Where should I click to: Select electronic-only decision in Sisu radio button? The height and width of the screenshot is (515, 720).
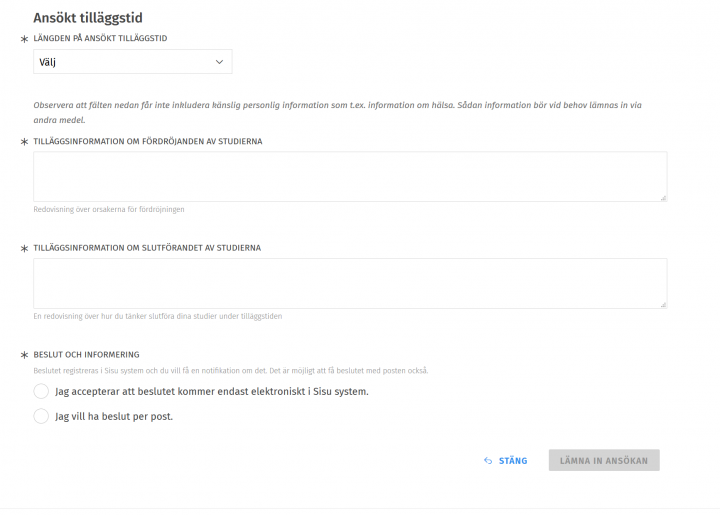[x=41, y=391]
